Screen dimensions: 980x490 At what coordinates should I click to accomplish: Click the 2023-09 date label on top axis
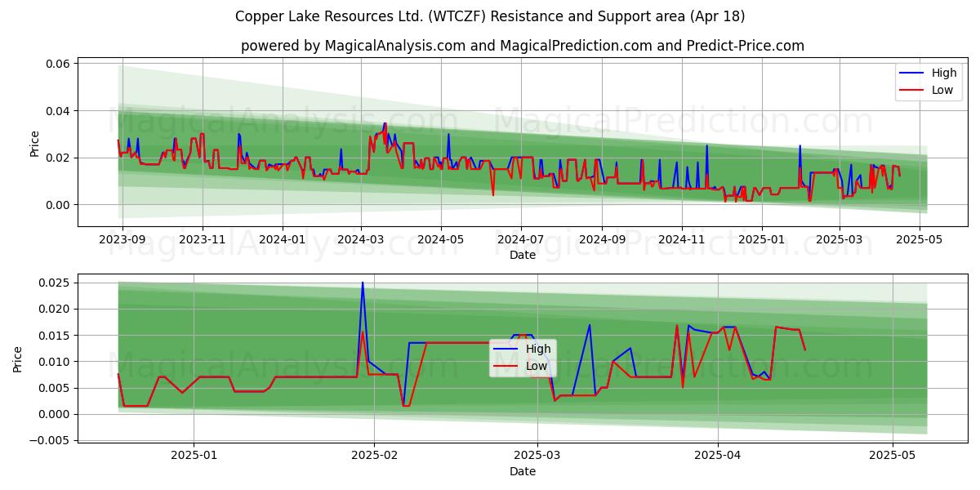point(122,239)
